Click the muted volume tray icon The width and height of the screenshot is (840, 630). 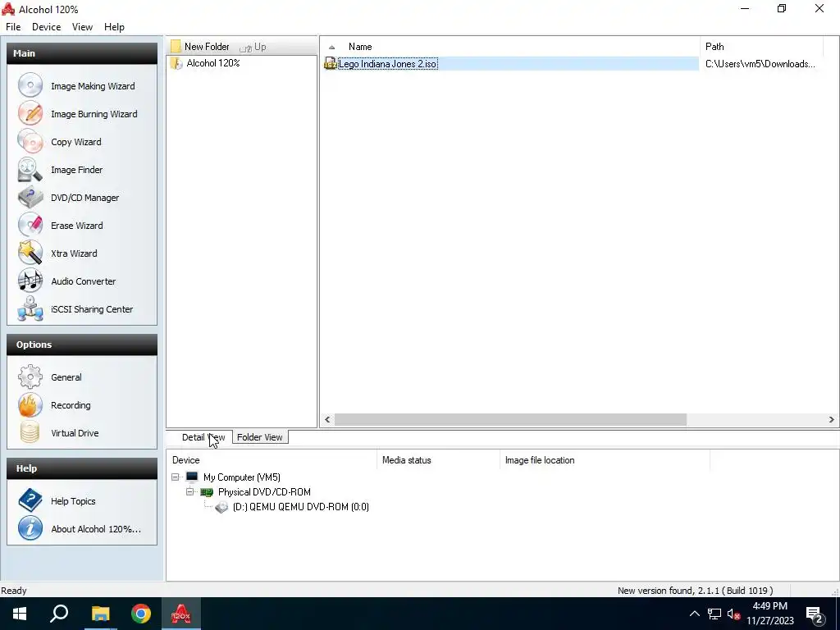coord(733,614)
